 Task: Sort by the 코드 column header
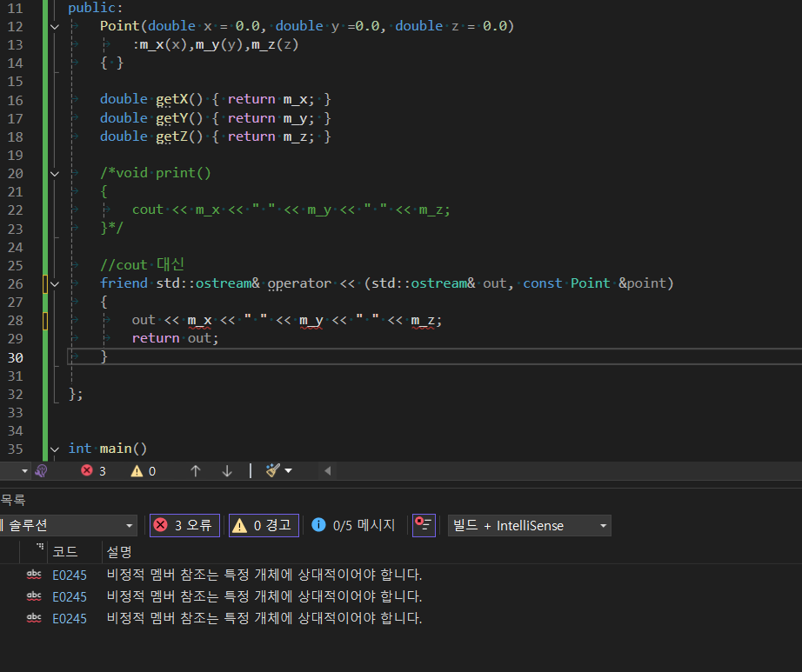[65, 551]
